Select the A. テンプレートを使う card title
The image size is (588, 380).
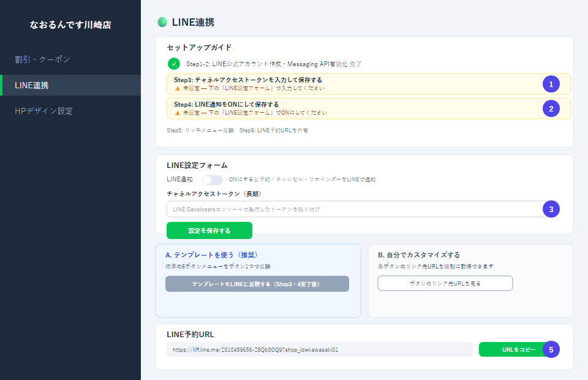pyautogui.click(x=212, y=255)
